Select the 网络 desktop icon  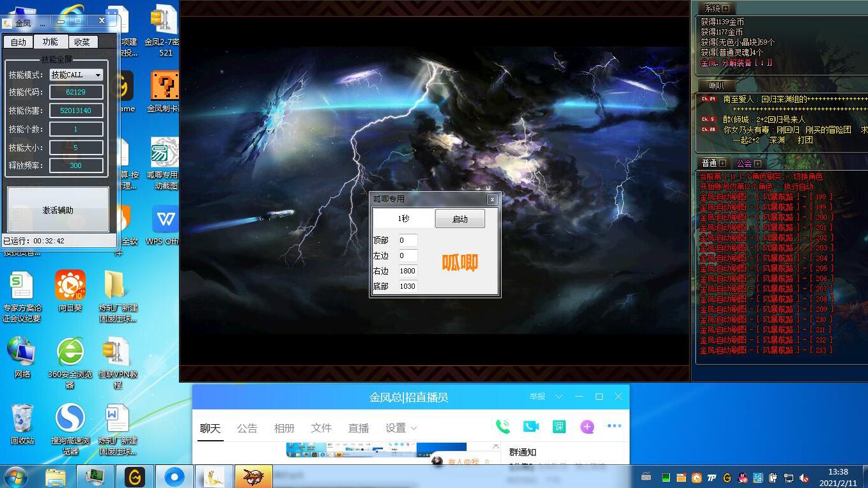22,357
